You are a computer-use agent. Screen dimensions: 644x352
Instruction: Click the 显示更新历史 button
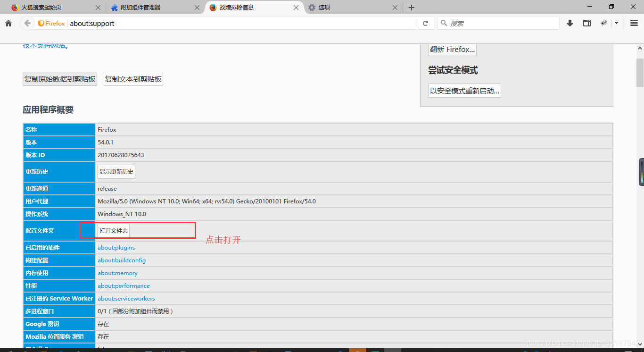(116, 172)
